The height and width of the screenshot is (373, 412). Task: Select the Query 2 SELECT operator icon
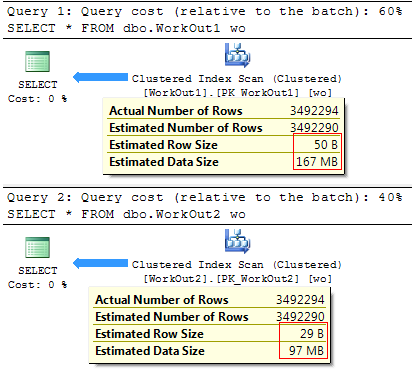[x=37, y=247]
